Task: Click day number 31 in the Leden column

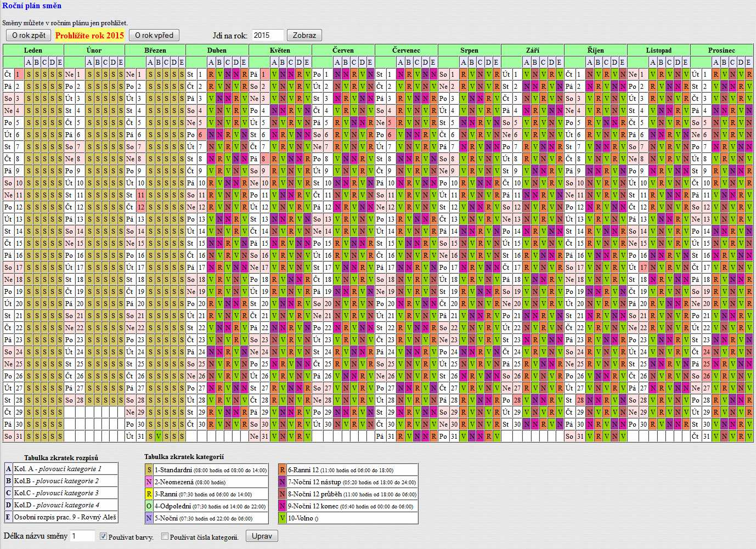Action: click(x=19, y=436)
